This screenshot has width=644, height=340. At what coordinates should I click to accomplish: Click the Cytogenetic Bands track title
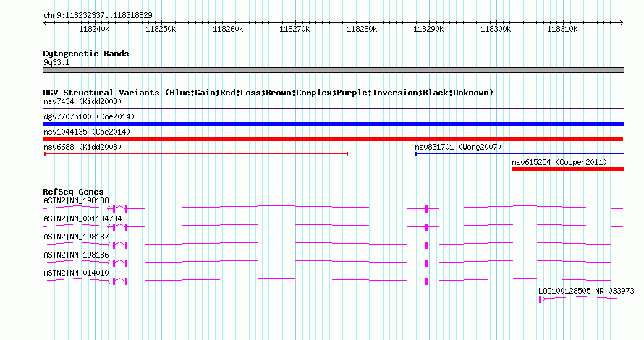[x=86, y=54]
